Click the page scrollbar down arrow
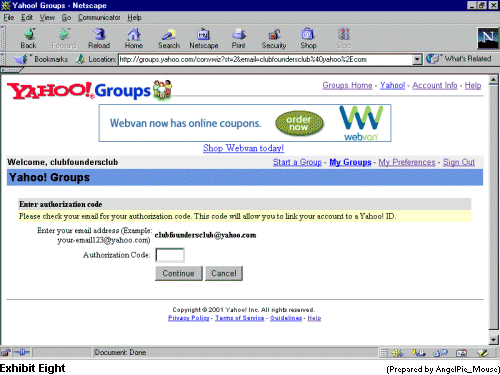 pos(493,340)
